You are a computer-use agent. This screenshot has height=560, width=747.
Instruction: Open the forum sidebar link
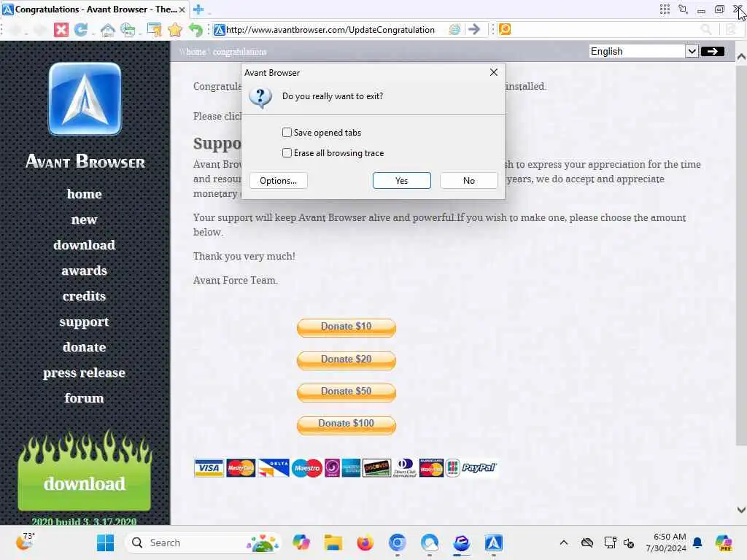coord(85,397)
